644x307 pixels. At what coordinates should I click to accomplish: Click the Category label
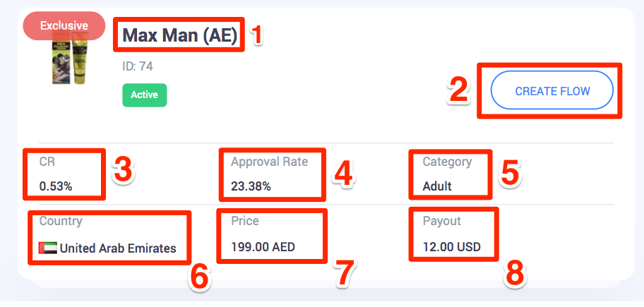pos(447,162)
